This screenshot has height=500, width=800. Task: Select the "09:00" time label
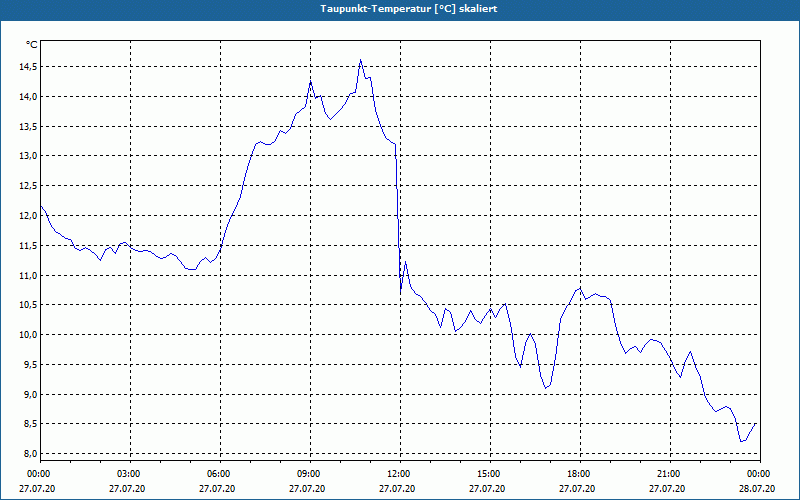click(x=310, y=474)
